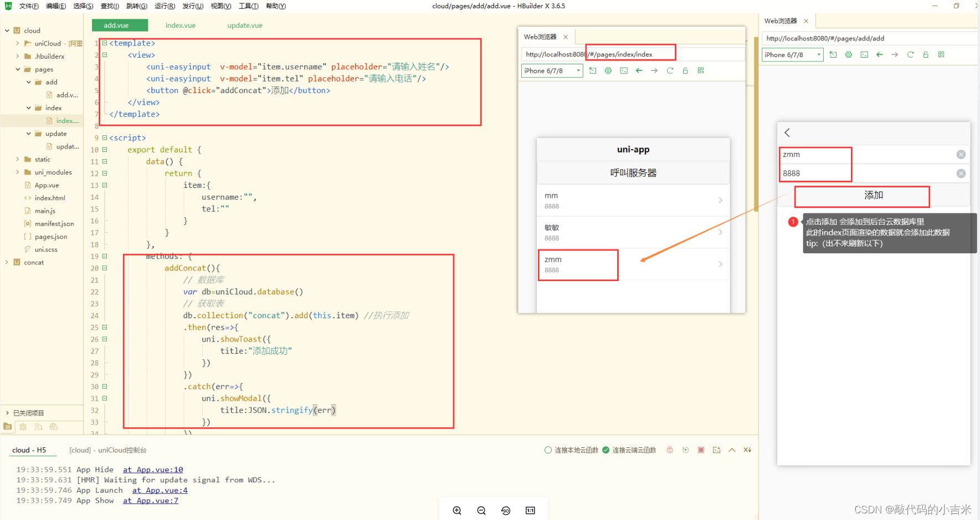980x520 pixels.
Task: Expand the uni_modules folder
Action: click(17, 172)
